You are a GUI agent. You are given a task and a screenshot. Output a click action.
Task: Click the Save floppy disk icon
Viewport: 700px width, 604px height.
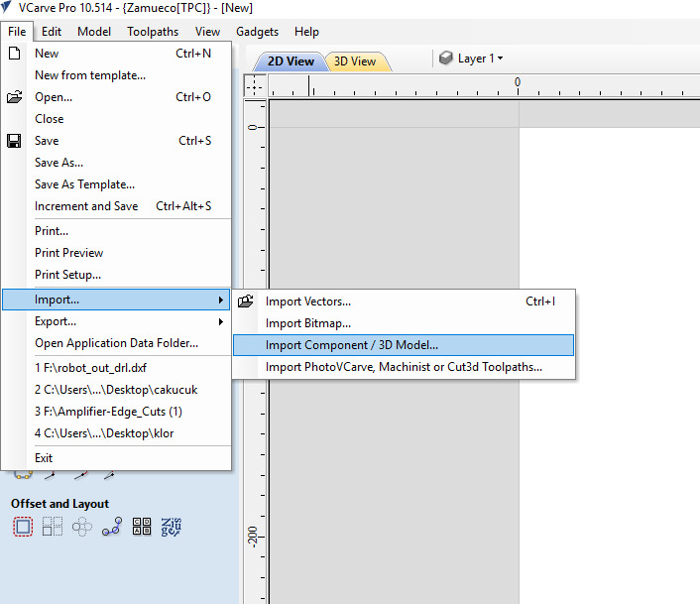click(14, 141)
